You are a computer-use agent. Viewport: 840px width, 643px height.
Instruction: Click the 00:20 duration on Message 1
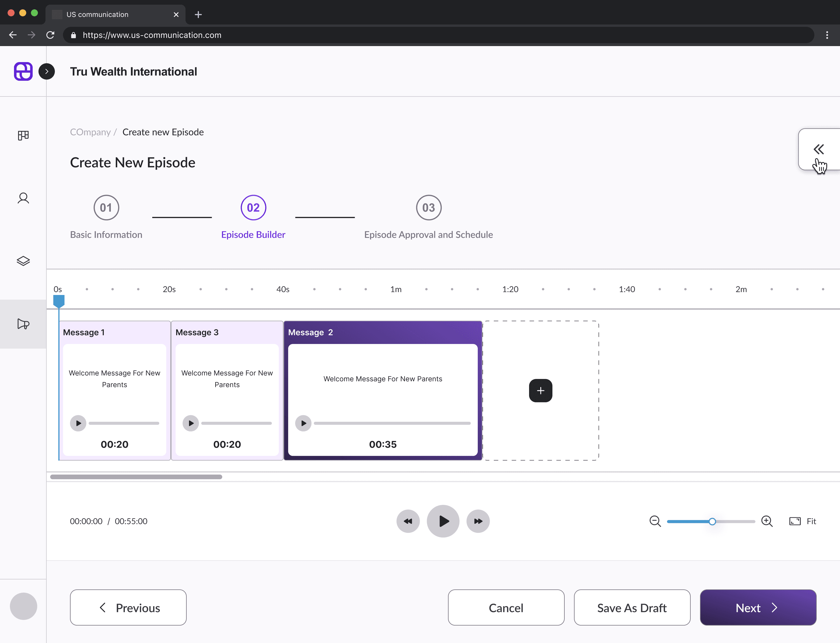click(x=115, y=445)
